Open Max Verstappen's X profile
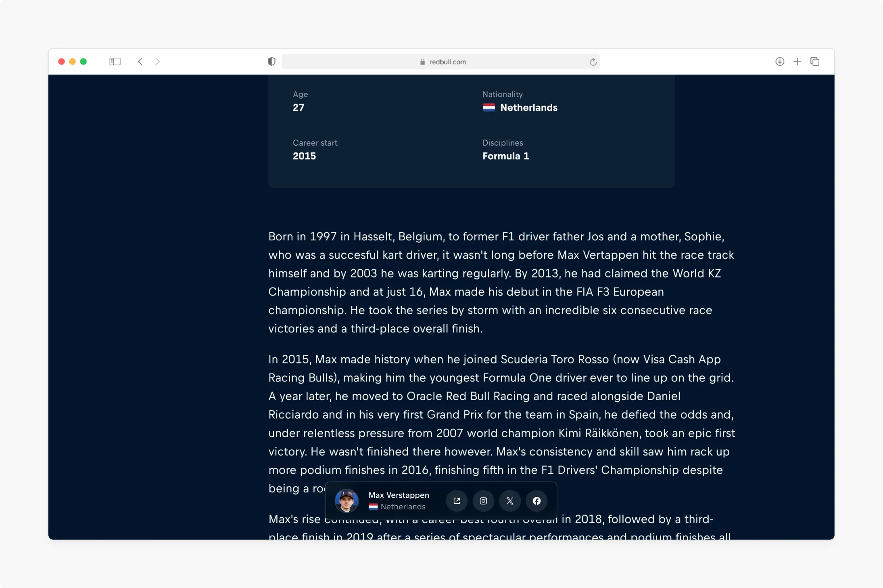Screen dimensions: 883x588 (x=510, y=501)
